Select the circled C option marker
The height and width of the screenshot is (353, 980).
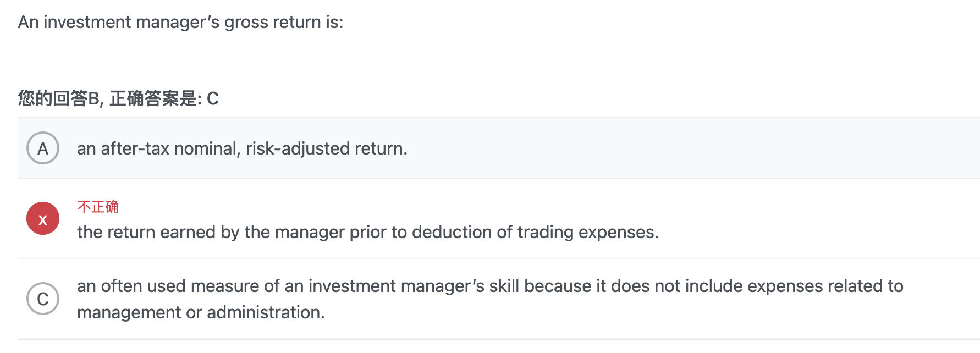click(43, 299)
